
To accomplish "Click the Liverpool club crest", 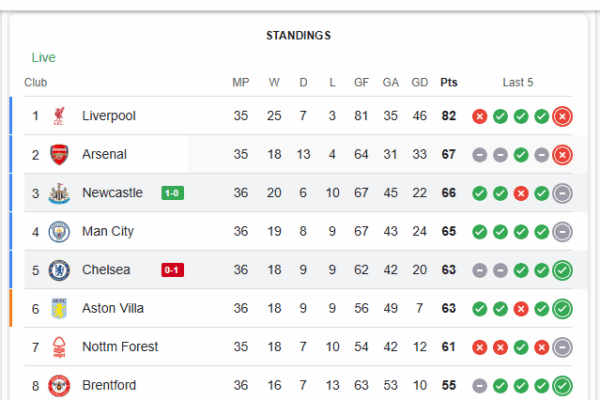I will (59, 116).
